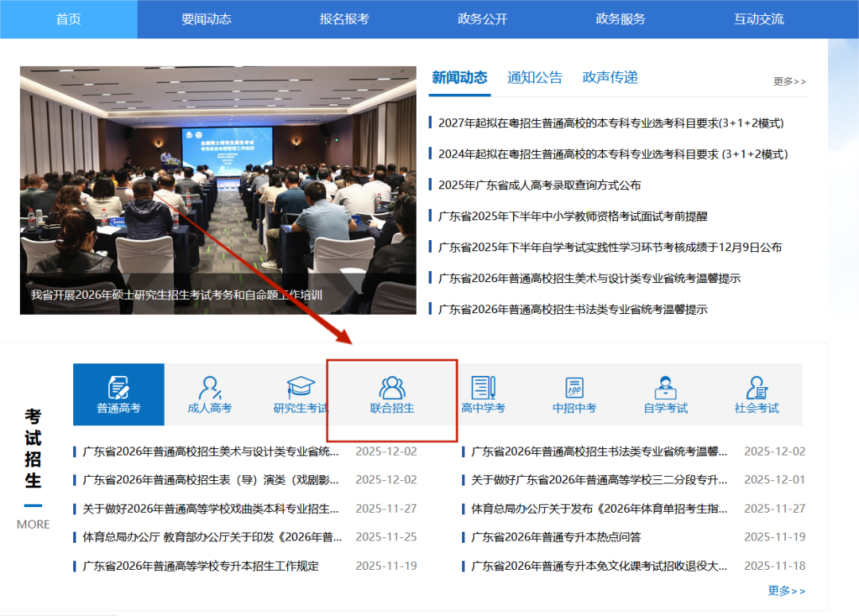
Task: Click the 自学考试 icon
Action: [x=666, y=388]
